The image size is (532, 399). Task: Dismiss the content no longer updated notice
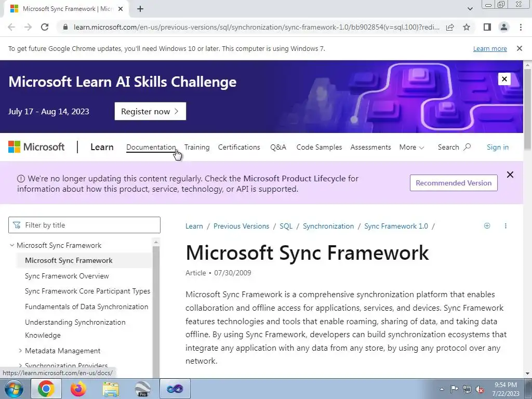coord(510,175)
